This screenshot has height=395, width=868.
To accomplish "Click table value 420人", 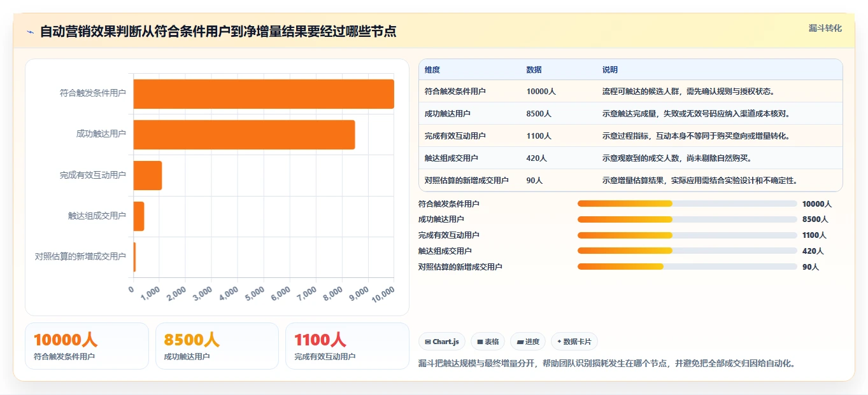I will [537, 158].
